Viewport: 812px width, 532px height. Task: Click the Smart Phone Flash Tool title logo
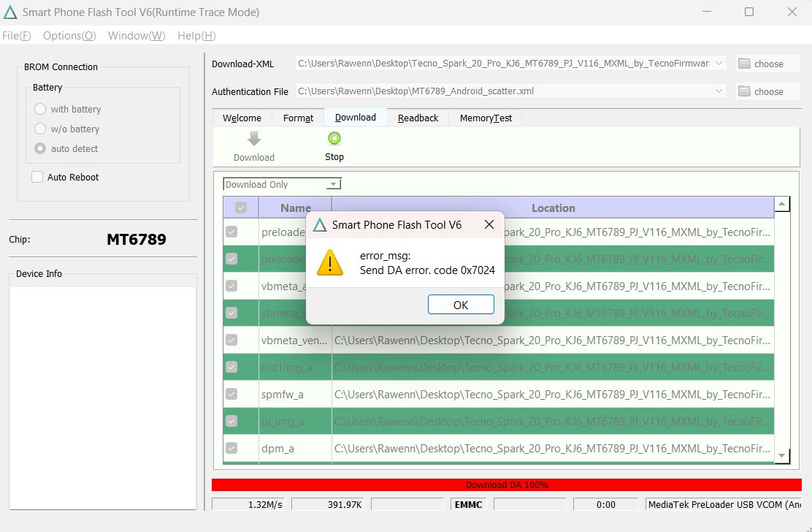[x=10, y=12]
